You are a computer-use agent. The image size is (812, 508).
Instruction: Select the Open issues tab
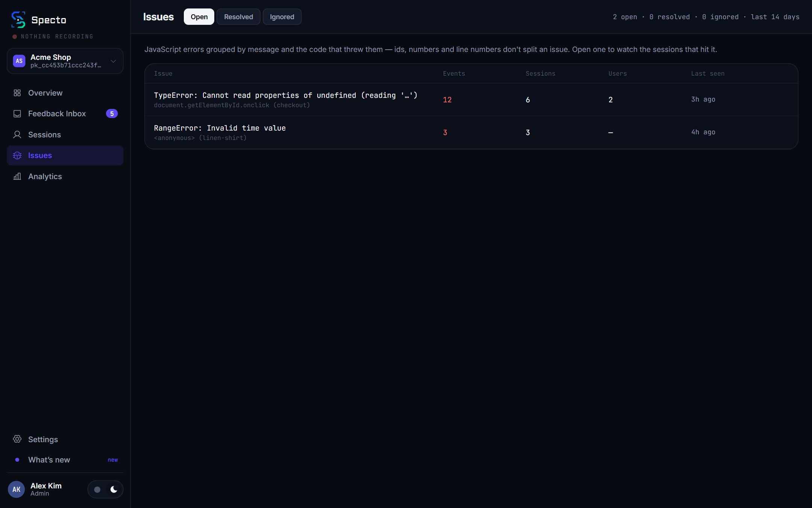tap(199, 17)
